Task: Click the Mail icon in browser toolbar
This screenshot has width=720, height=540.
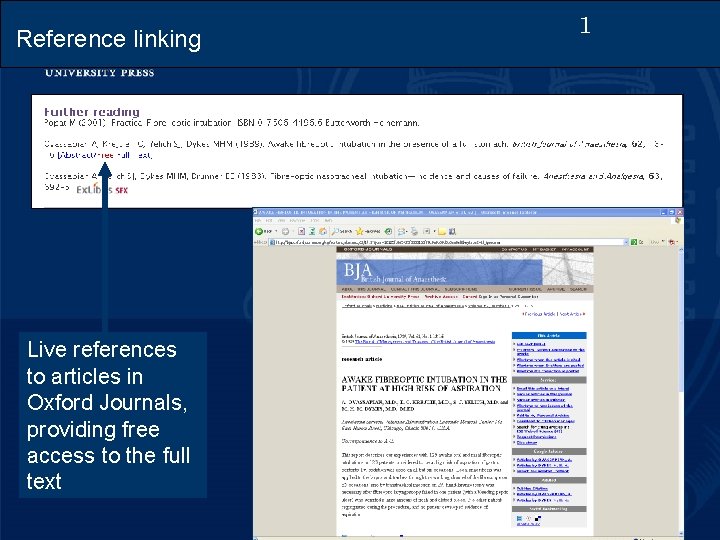Action: tap(402, 231)
